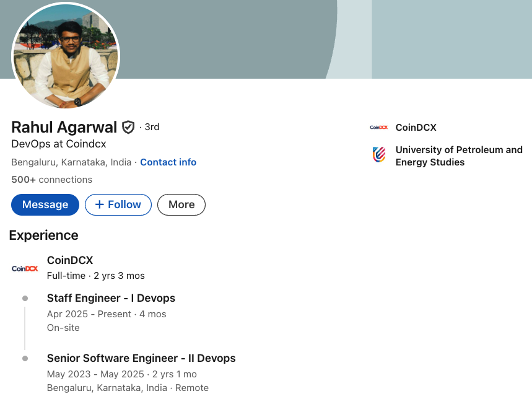Screen dimensions: 532x404
Task: View the 500+ connections list
Action: click(x=51, y=179)
